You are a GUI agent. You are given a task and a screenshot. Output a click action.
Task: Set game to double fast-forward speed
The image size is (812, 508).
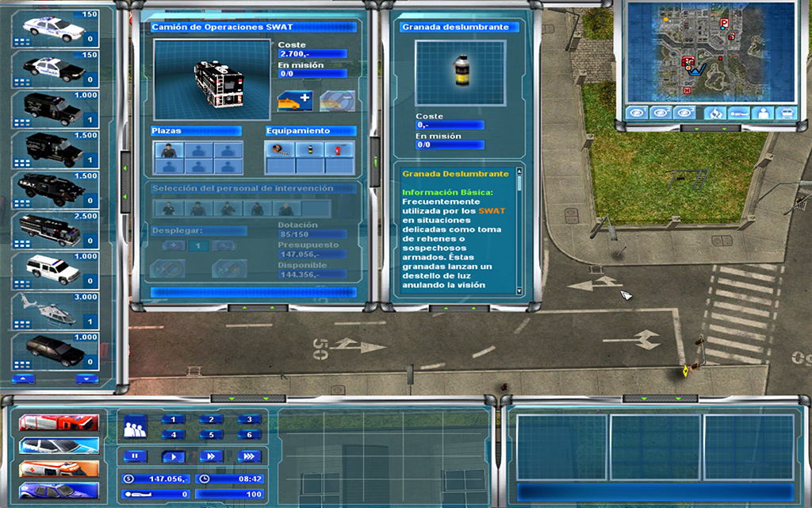click(x=211, y=456)
